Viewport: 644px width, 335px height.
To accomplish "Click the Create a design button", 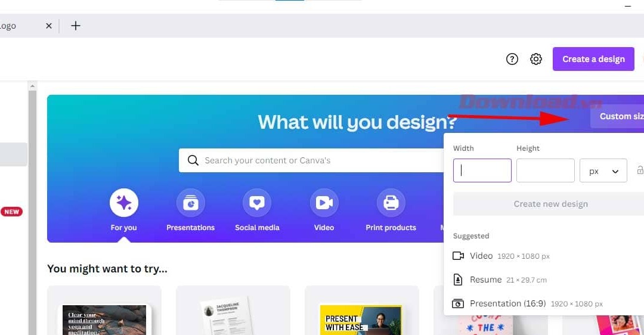I will [x=593, y=59].
